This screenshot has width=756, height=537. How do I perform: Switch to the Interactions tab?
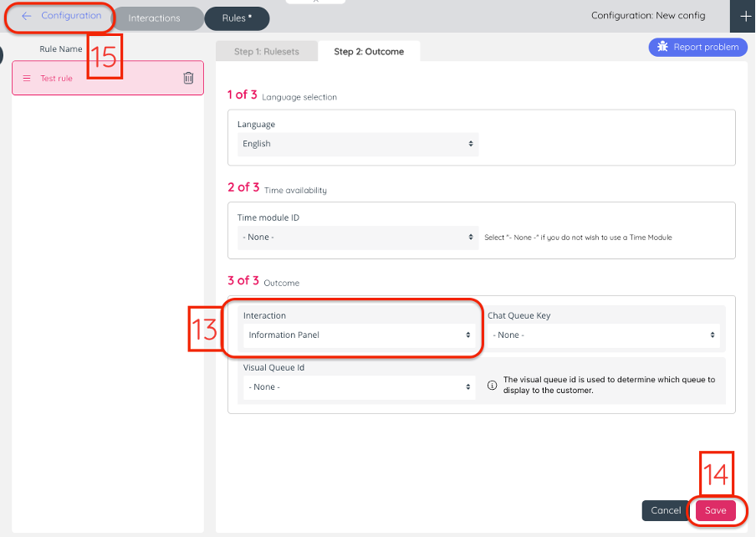click(154, 18)
